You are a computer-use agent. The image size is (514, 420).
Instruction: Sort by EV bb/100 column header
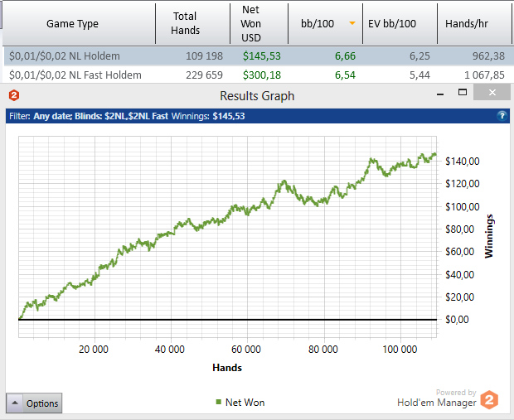(x=400, y=23)
